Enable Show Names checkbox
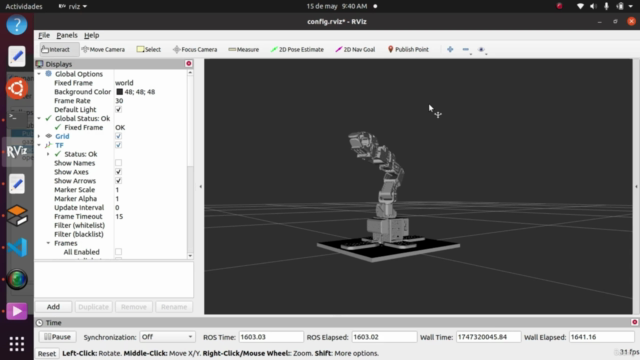Viewport: 640px width, 360px height. [118, 163]
